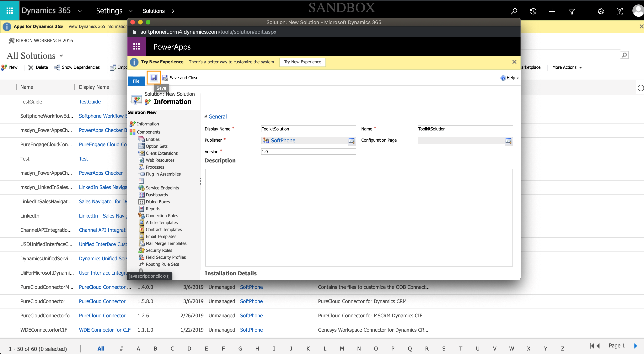Open the settings gear icon
Image resolution: width=644 pixels, height=354 pixels.
pyautogui.click(x=600, y=11)
